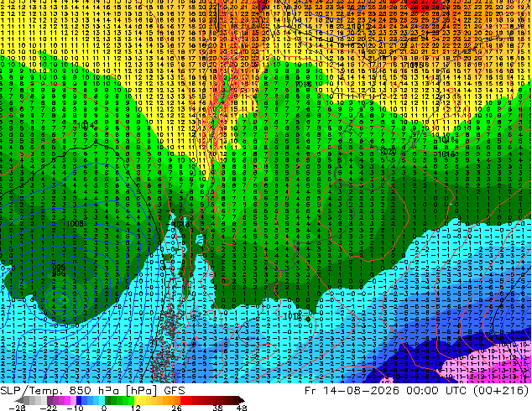The height and width of the screenshot is (411, 532).
Task: Click the '998' low-pressure isobar label
Action: [59, 268]
